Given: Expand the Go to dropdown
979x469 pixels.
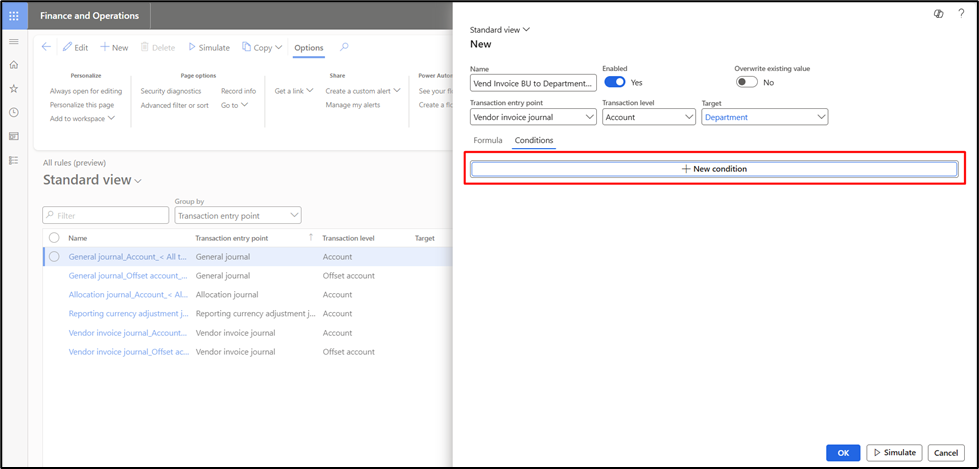Looking at the screenshot, I should tap(235, 105).
